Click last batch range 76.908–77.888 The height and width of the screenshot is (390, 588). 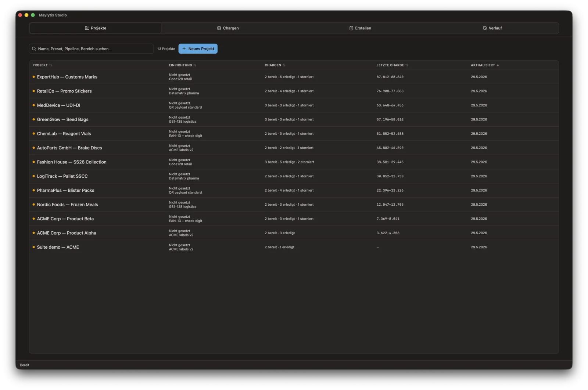390,91
